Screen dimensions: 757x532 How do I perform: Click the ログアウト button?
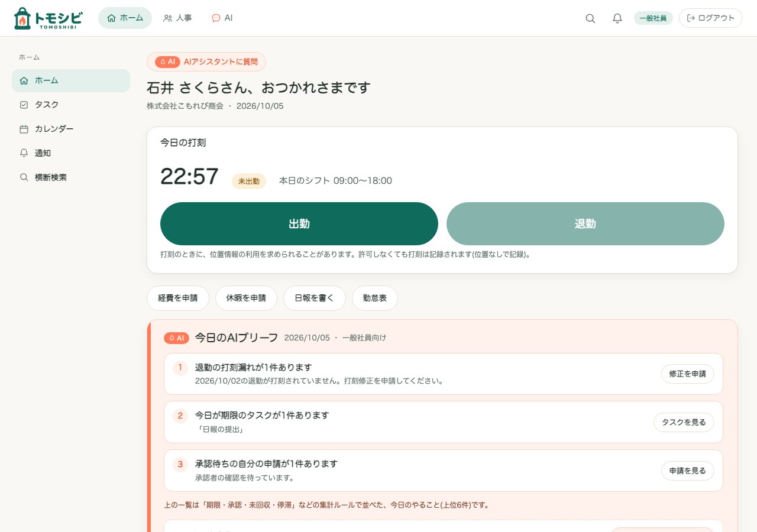(710, 18)
